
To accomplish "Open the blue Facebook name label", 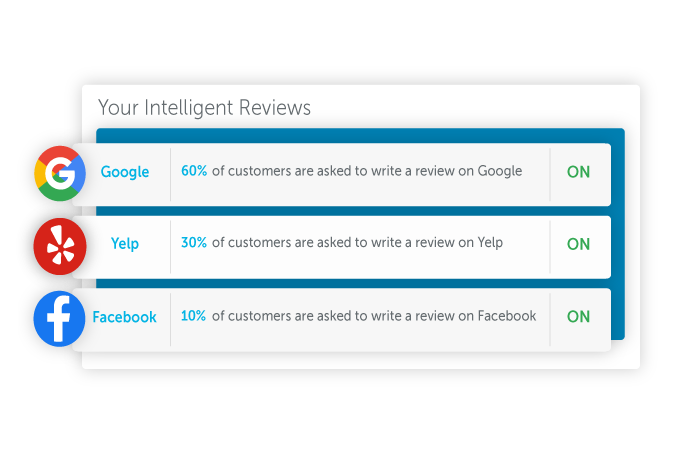I will coord(124,317).
